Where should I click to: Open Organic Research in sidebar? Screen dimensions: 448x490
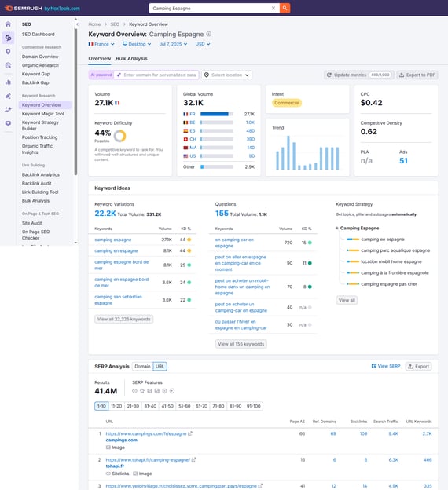pyautogui.click(x=40, y=65)
